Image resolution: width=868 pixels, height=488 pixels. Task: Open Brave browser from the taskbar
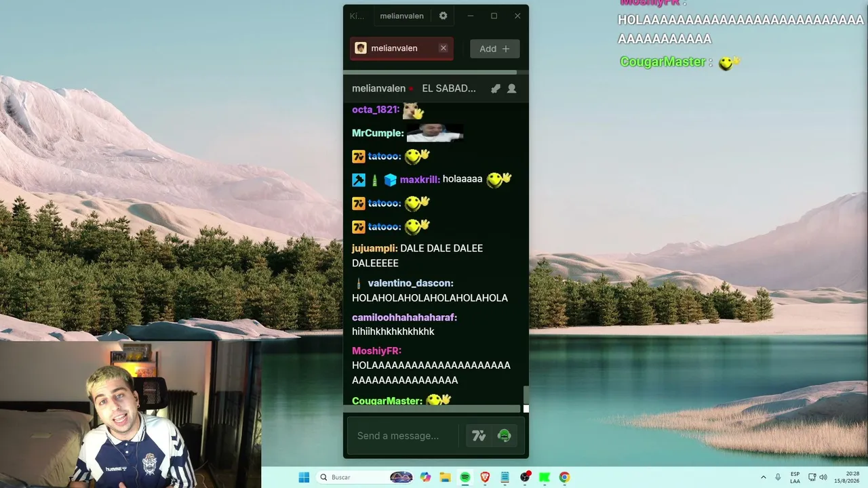point(485,477)
